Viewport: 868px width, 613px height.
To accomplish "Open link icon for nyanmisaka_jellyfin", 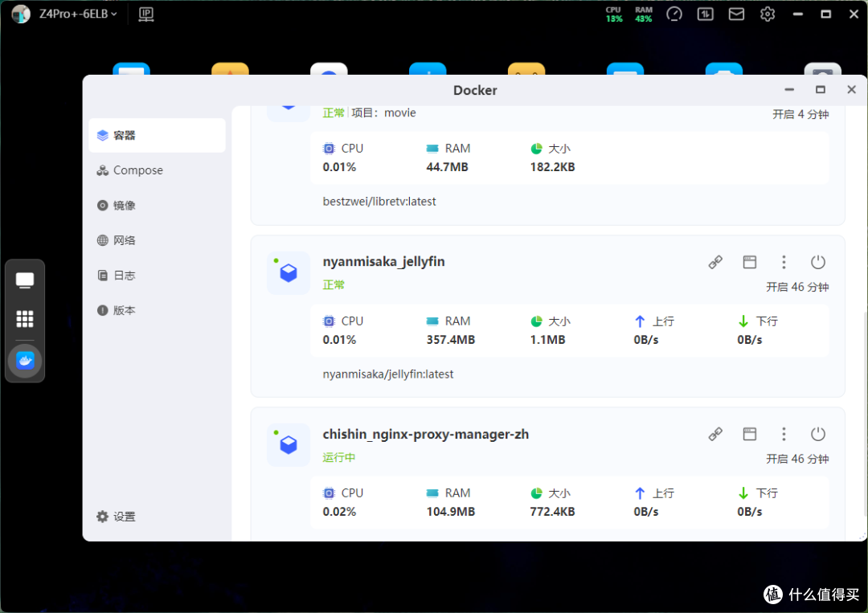I will coord(715,262).
